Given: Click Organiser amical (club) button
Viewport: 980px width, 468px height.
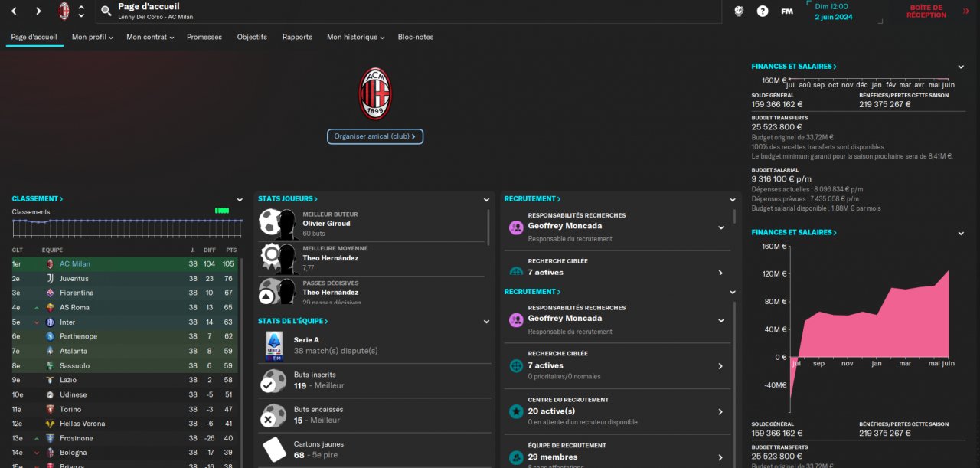Looking at the screenshot, I should pos(375,136).
